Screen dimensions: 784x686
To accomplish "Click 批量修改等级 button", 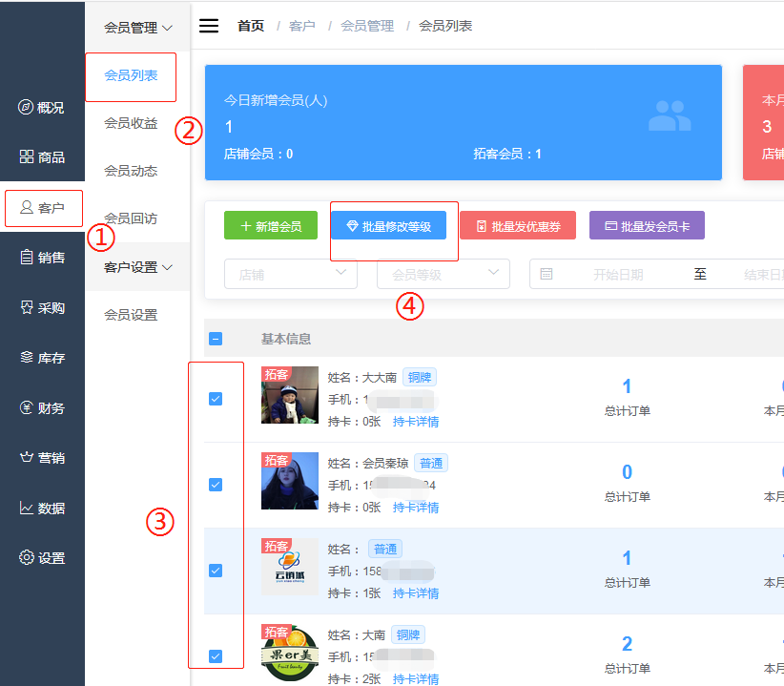I will click(x=388, y=225).
